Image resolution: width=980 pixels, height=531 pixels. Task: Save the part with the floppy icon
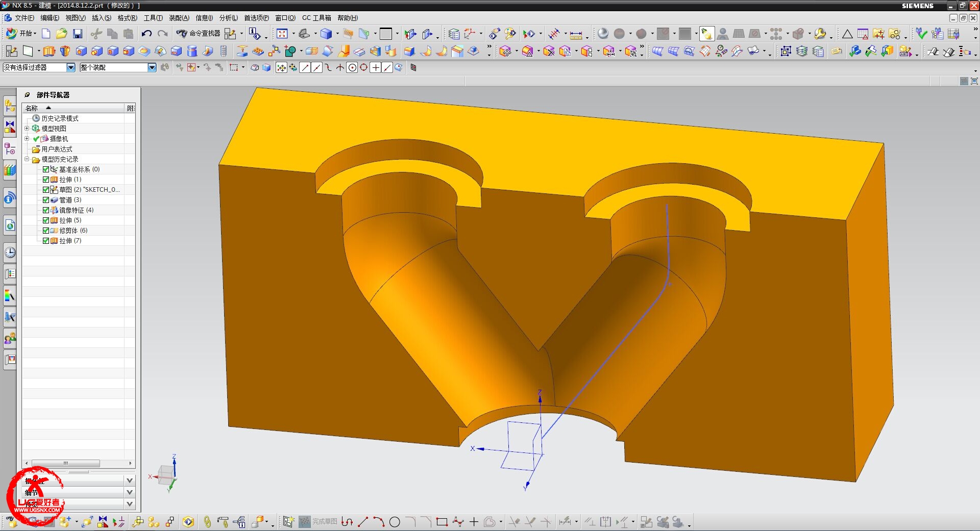tap(78, 34)
